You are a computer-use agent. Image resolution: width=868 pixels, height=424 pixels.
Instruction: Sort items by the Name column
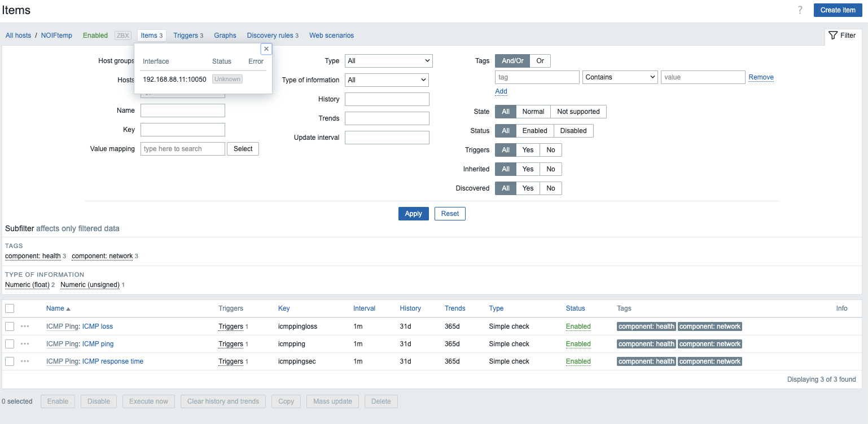click(x=55, y=308)
